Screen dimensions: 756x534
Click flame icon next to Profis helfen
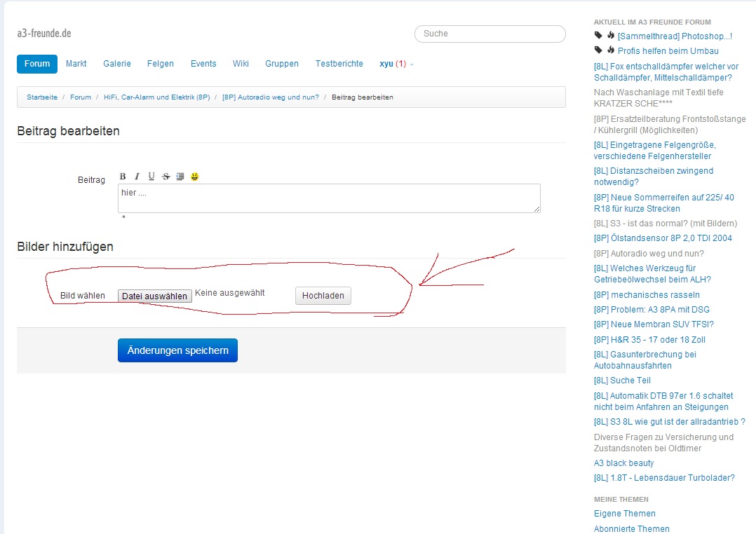coord(611,50)
